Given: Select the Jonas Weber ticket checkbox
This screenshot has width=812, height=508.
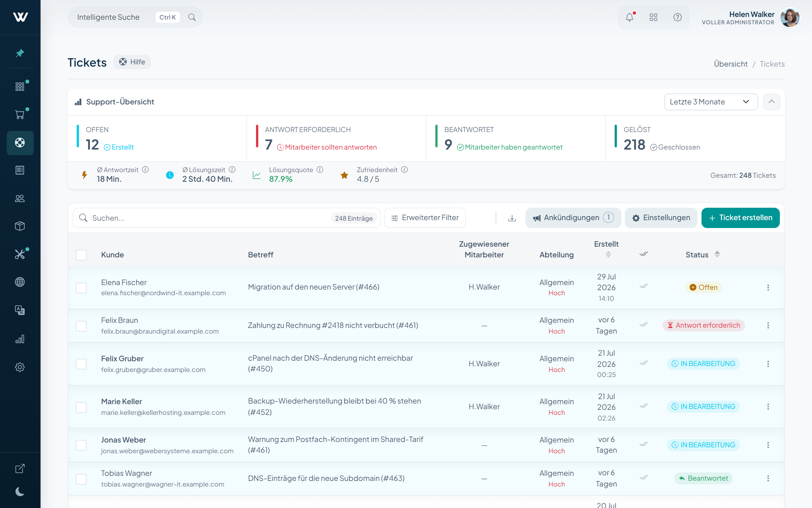Looking at the screenshot, I should (81, 446).
